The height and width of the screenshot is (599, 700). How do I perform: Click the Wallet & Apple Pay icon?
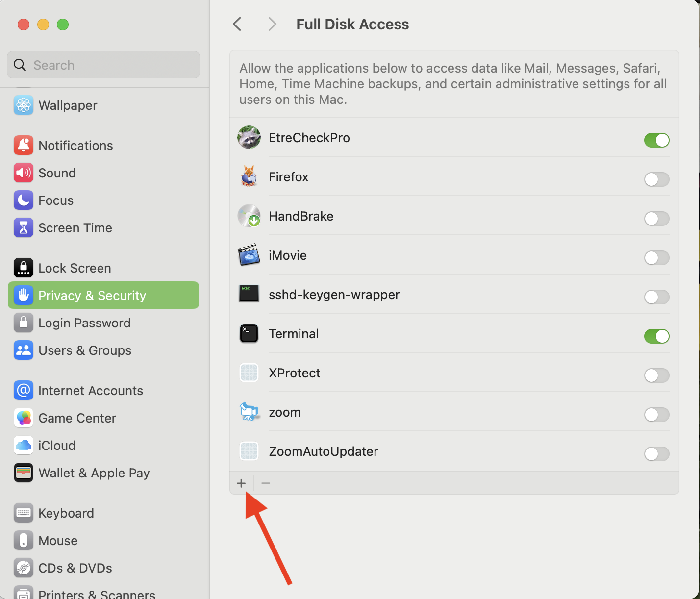[24, 473]
